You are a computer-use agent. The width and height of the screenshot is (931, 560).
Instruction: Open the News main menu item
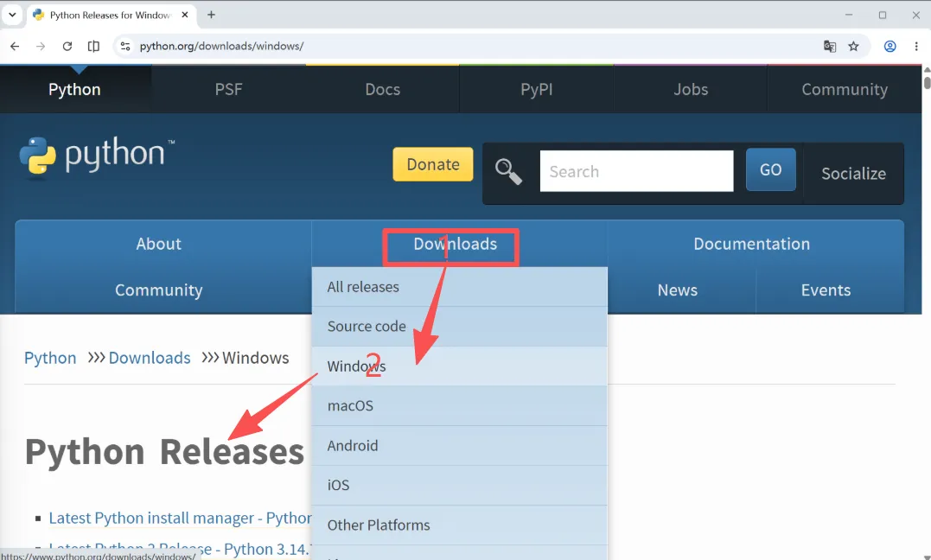678,290
